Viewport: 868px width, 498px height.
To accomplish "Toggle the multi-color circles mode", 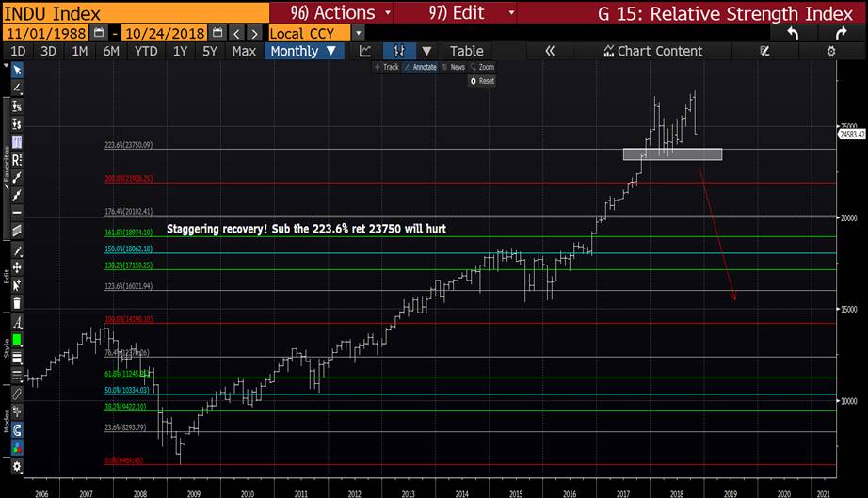I will click(17, 448).
